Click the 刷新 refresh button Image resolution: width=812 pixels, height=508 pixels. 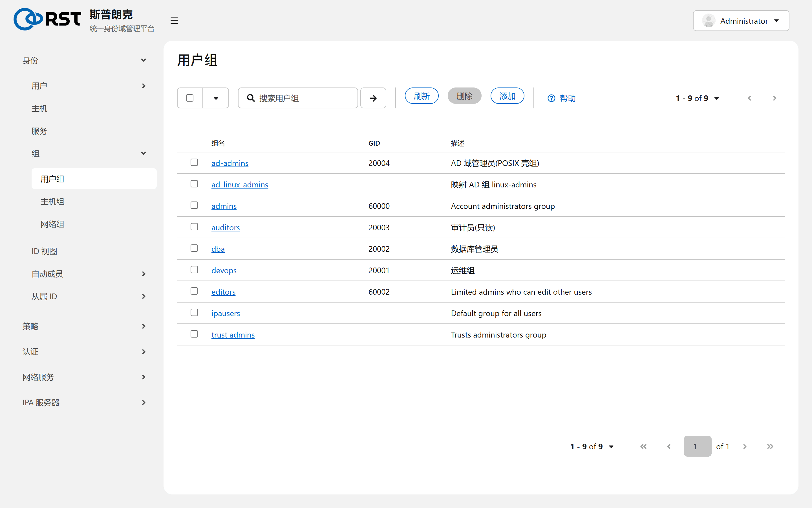422,96
